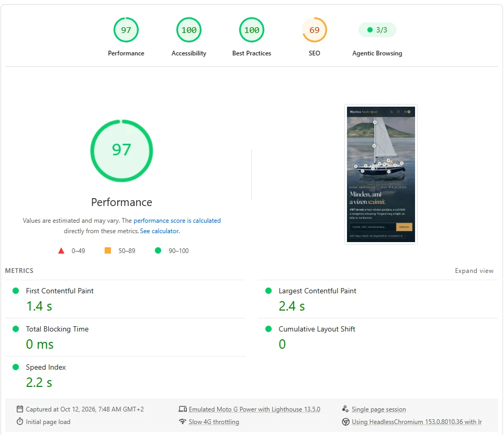504x435 pixels.
Task: Click the orange square 50–89 legend icon
Action: coord(108,250)
